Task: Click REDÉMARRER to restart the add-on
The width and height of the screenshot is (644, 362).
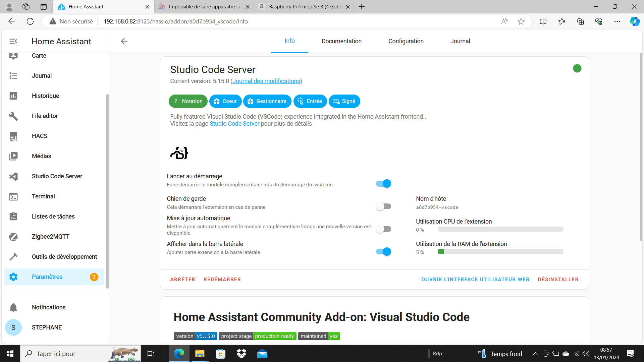Action: [222, 280]
